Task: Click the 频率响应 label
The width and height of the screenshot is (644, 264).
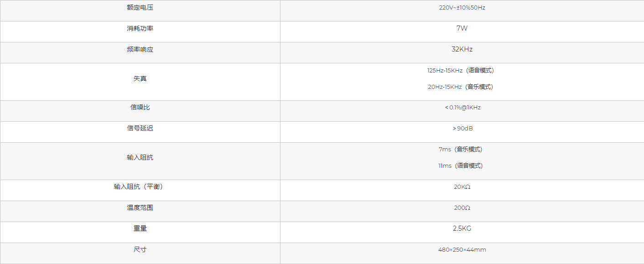Action: [x=140, y=50]
